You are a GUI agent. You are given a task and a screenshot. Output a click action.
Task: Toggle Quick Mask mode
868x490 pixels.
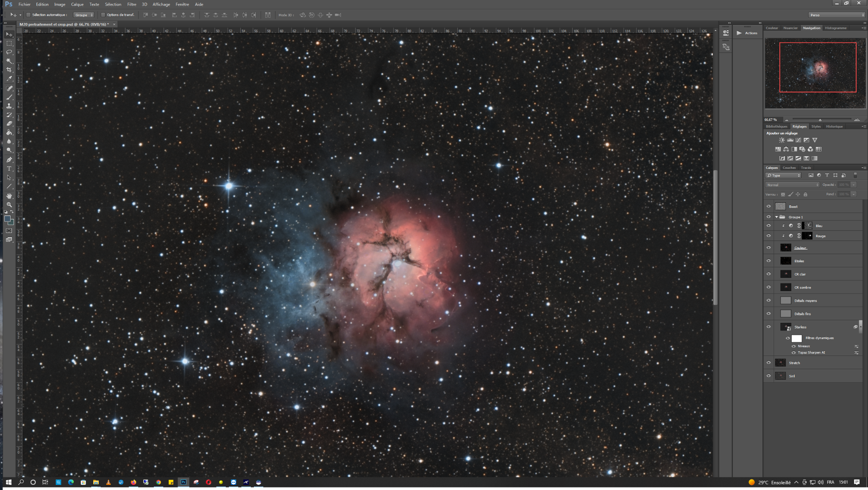[9, 231]
